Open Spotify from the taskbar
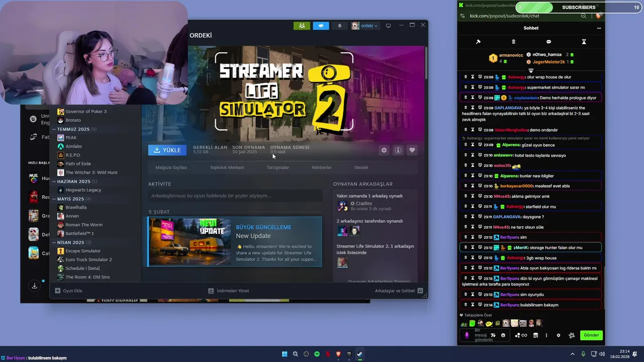Screen dimensions: 644x362 (x=317, y=354)
